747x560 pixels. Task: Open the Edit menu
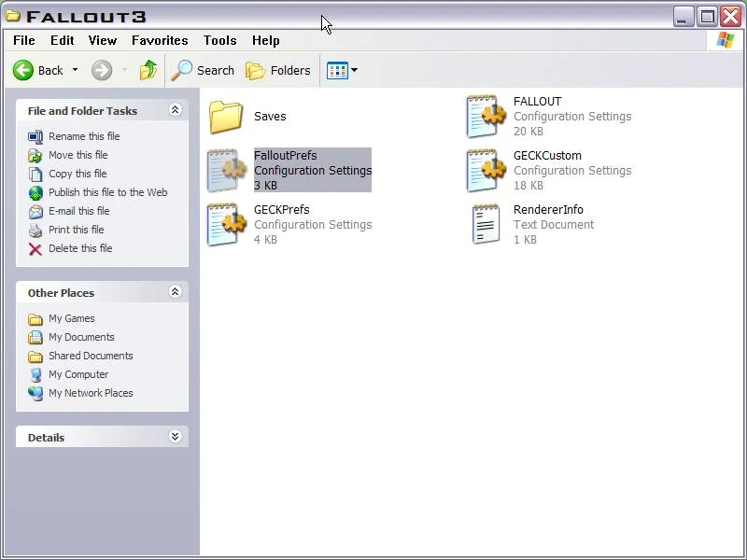tap(63, 40)
